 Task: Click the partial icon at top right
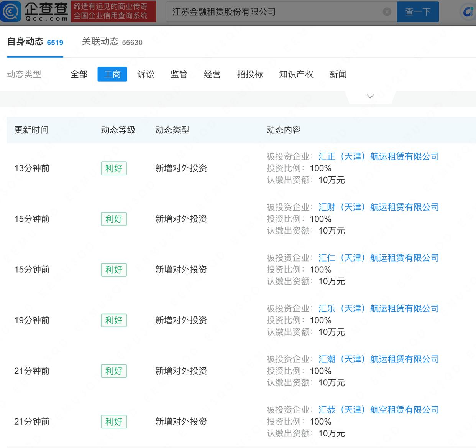click(x=468, y=12)
